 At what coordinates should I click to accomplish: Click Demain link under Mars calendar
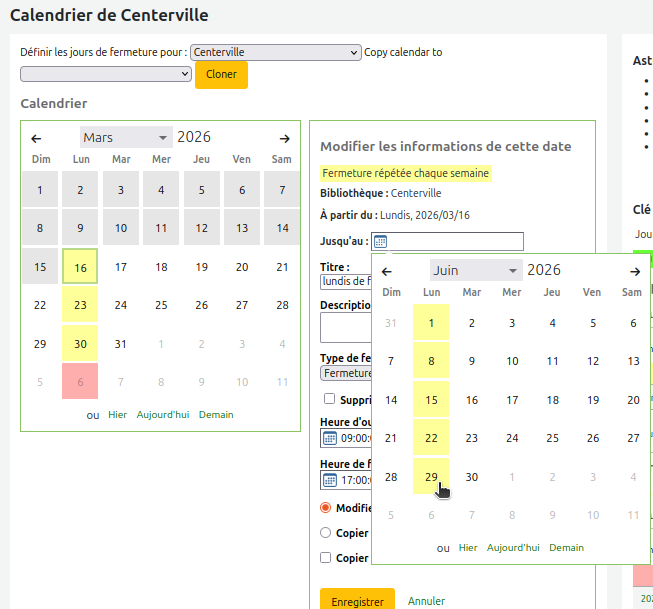point(216,415)
